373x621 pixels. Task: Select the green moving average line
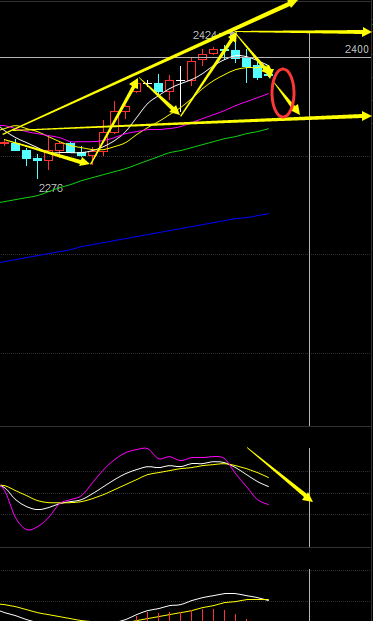coord(135,166)
